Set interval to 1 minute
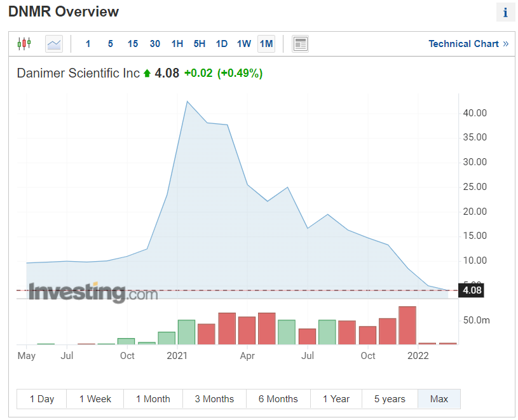 pyautogui.click(x=88, y=44)
